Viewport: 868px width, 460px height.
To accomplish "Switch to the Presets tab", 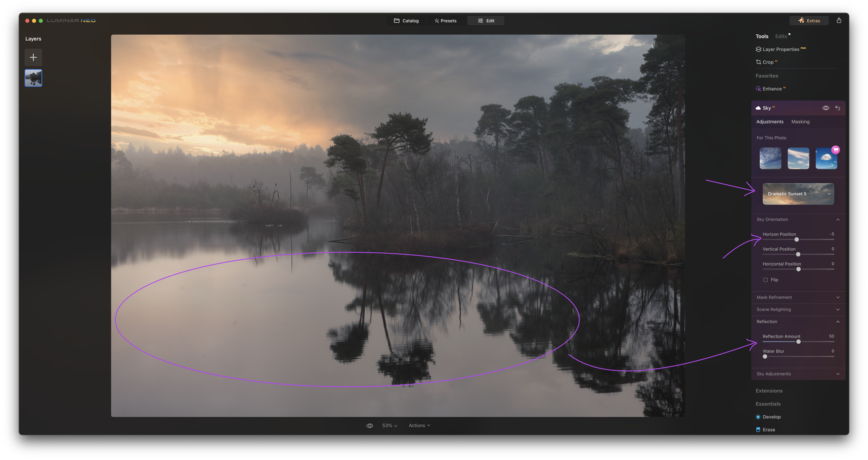I will (x=445, y=21).
